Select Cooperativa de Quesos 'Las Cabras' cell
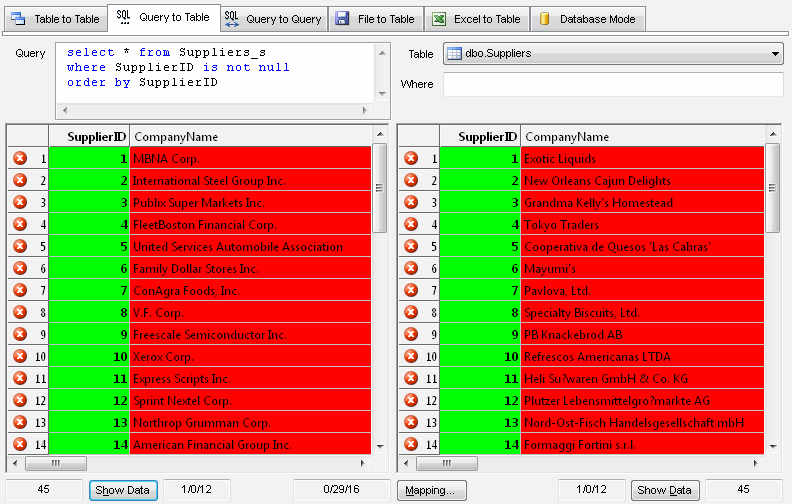The image size is (792, 504). point(642,247)
